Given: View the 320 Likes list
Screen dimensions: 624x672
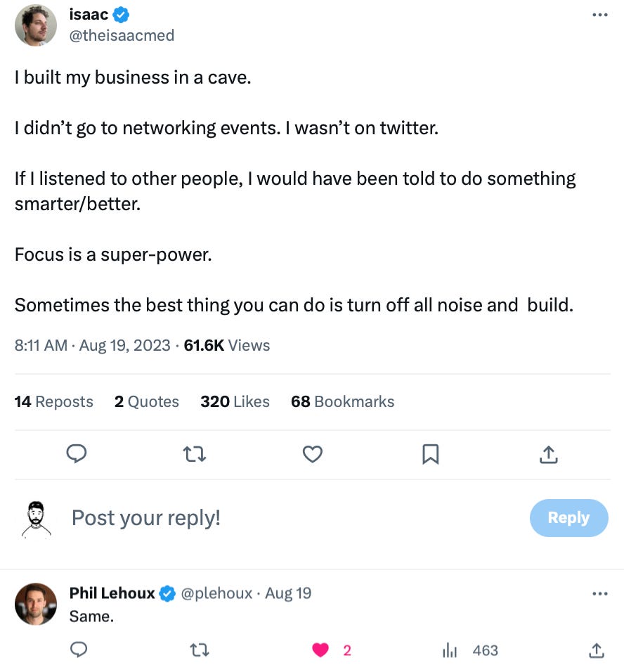Looking at the screenshot, I should (235, 401).
